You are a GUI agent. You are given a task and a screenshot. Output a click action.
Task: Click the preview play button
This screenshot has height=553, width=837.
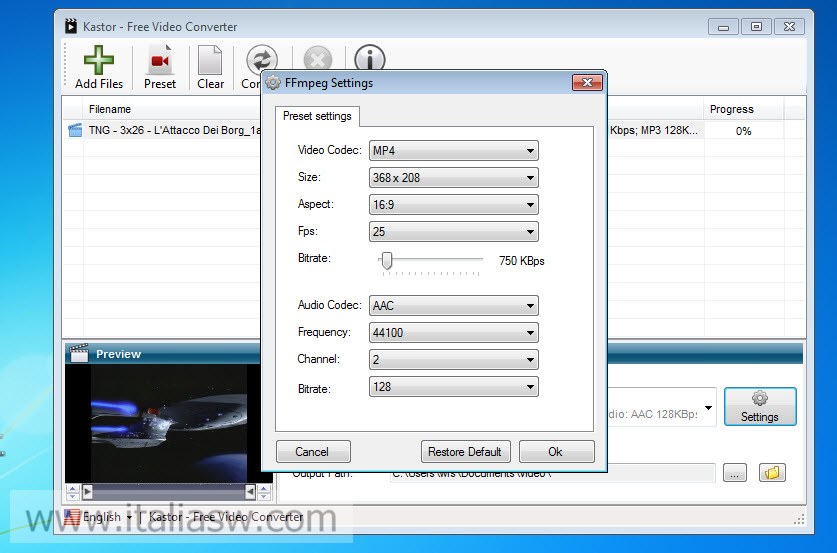[88, 492]
